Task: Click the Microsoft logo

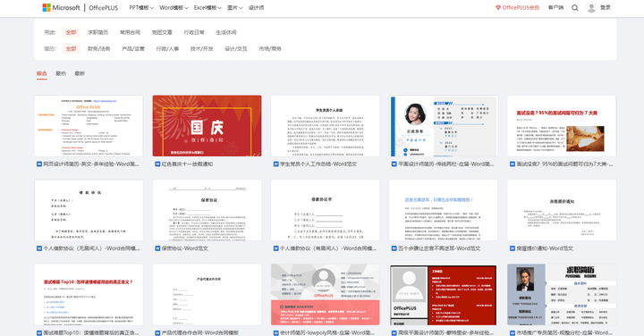Action: coord(61,7)
